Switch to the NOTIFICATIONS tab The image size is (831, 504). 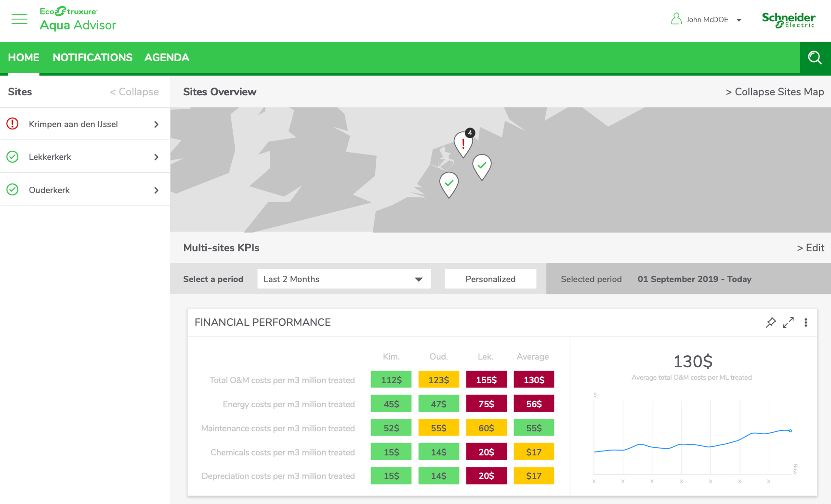(x=92, y=58)
